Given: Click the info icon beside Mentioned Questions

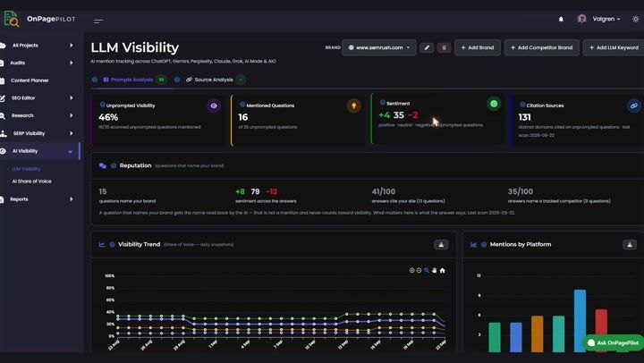Looking at the screenshot, I should point(242,105).
